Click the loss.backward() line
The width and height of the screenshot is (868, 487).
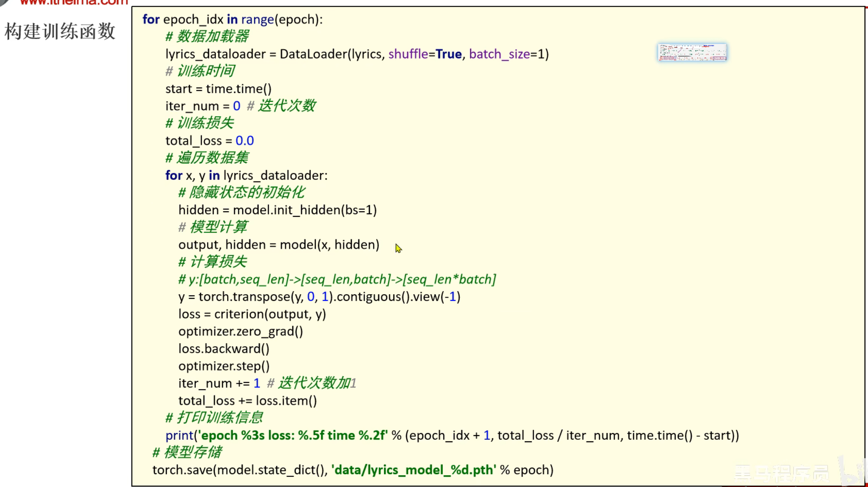point(224,349)
